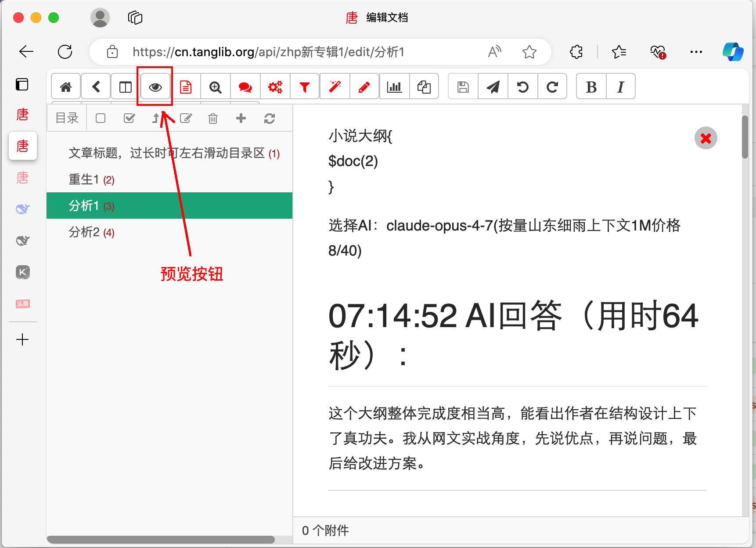This screenshot has width=756, height=548.
Task: Open the browser extensions puzzle icon
Action: [576, 52]
